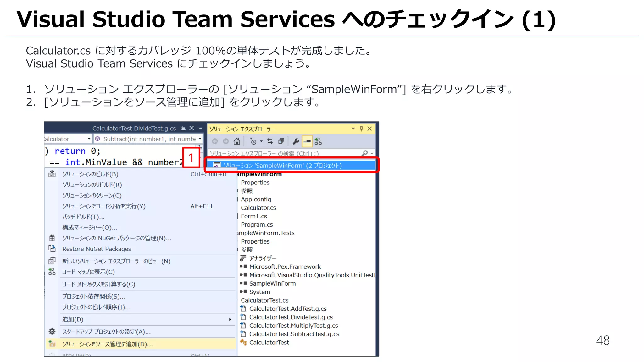
Task: Choose プロジェクトのビルド順序(I)... menu item
Action: click(x=141, y=307)
